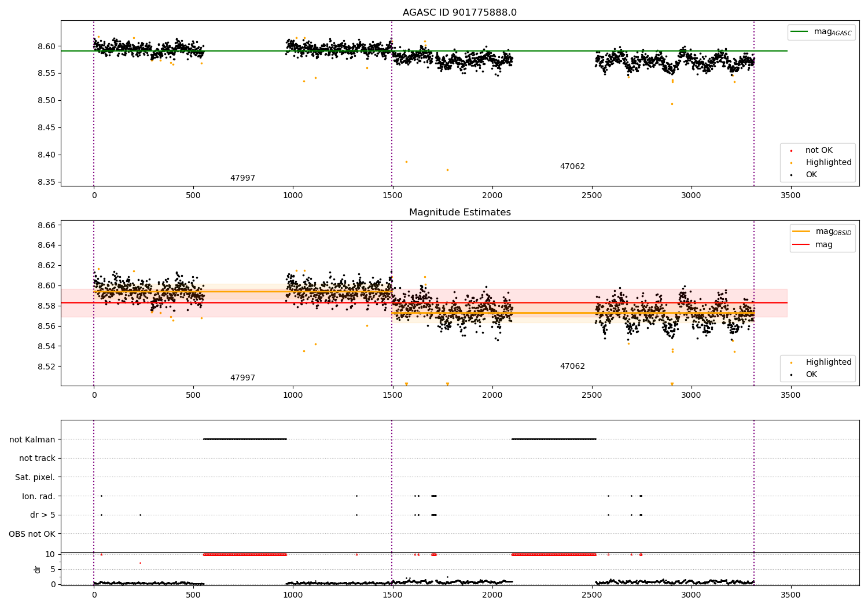Click the orange mag OBSID legend line
Screen dimensions: 868x608
coord(801,232)
